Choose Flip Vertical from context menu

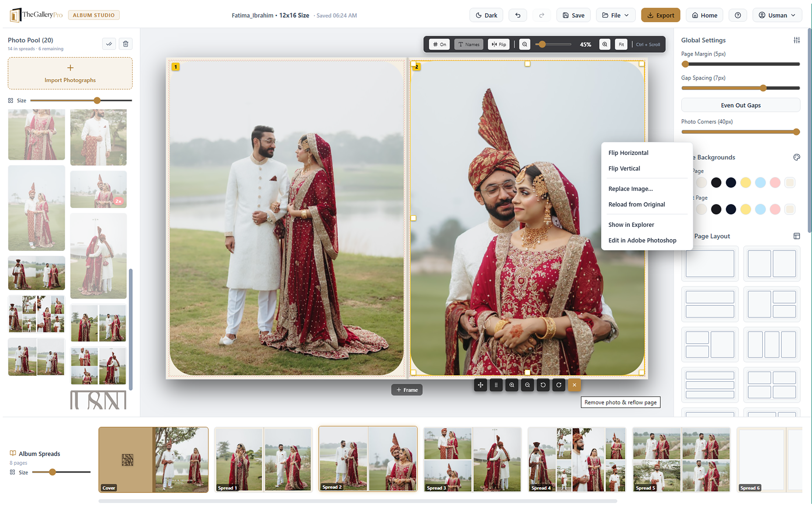coord(624,168)
